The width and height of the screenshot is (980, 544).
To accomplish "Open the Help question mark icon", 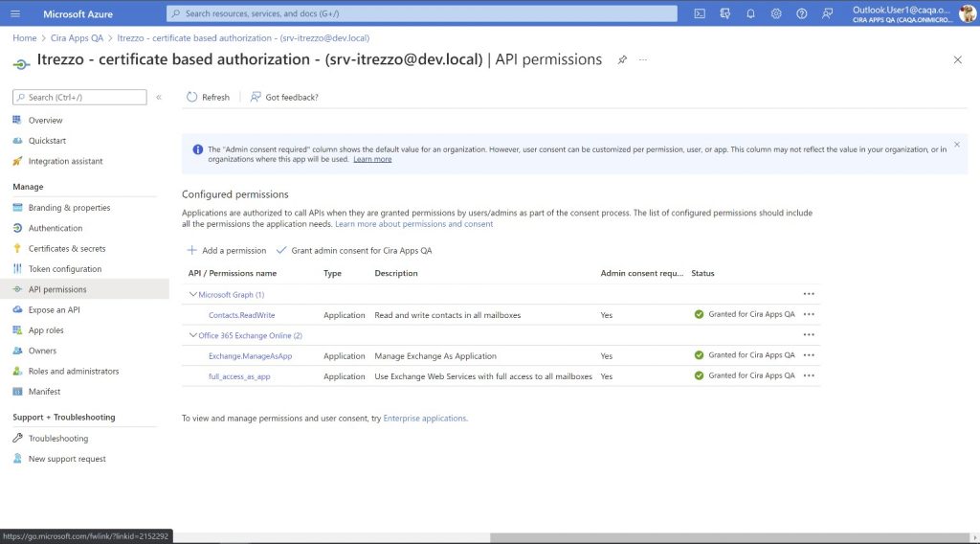I will point(801,13).
